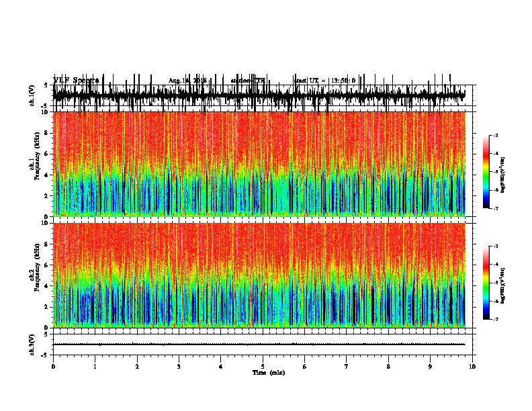Click the ch.1 waveform trace panel
Image resolution: width=532 pixels, height=411 pixels.
(264, 95)
